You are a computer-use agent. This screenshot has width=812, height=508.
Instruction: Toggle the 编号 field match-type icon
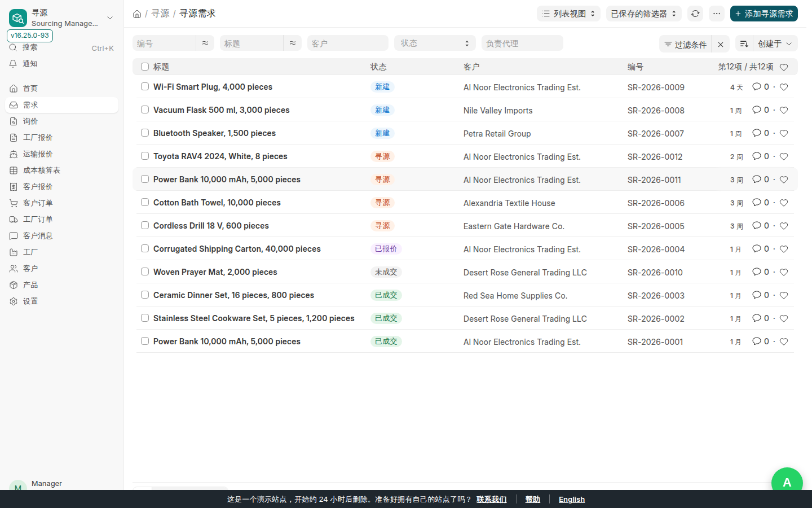205,43
